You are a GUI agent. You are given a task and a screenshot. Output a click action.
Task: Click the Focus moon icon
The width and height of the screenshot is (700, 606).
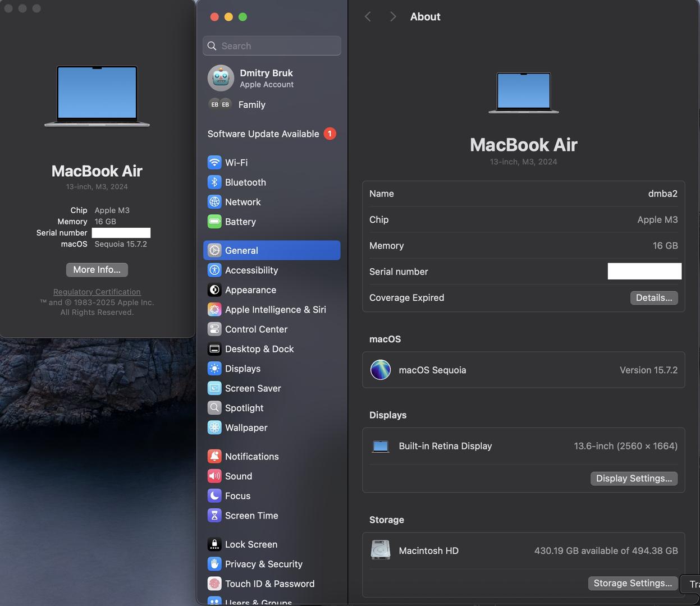click(x=214, y=496)
